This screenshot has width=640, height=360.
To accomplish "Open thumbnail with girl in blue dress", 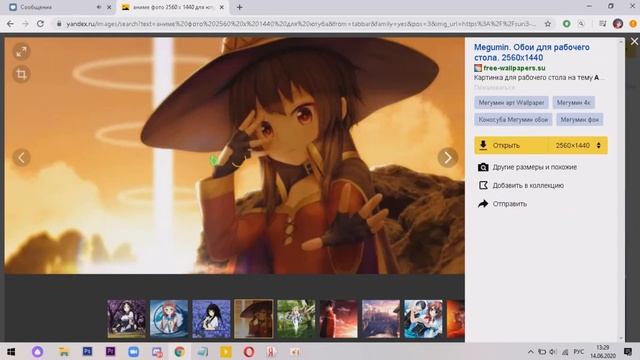I will [423, 319].
